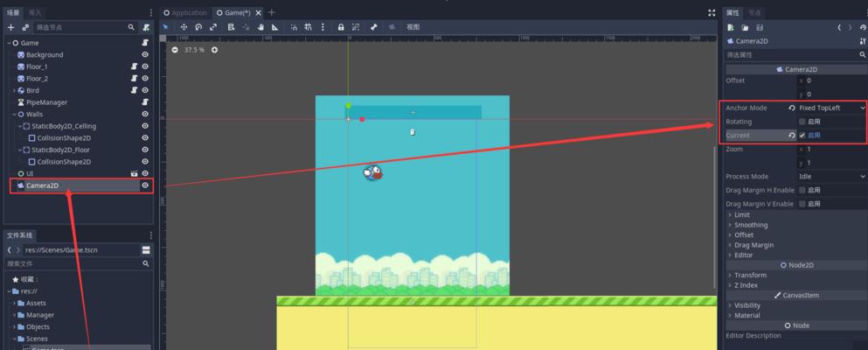Open snapping options three-dot menu
Viewport: 868px width, 350px height.
click(323, 27)
